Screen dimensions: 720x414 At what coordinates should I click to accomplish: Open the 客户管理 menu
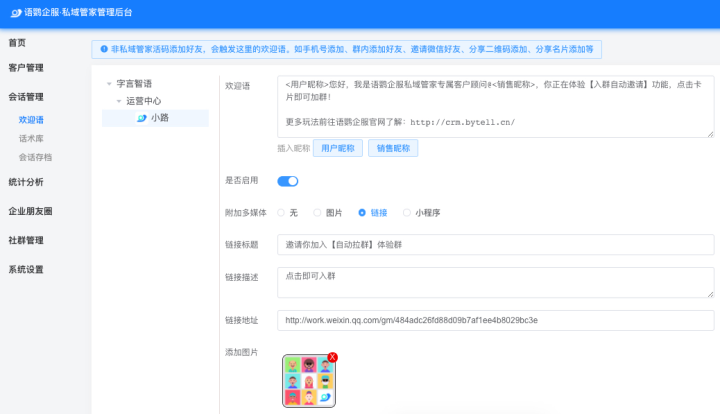tap(26, 68)
